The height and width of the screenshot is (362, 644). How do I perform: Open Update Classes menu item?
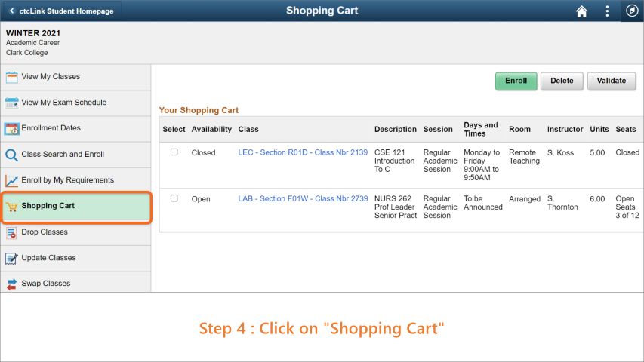[75, 258]
